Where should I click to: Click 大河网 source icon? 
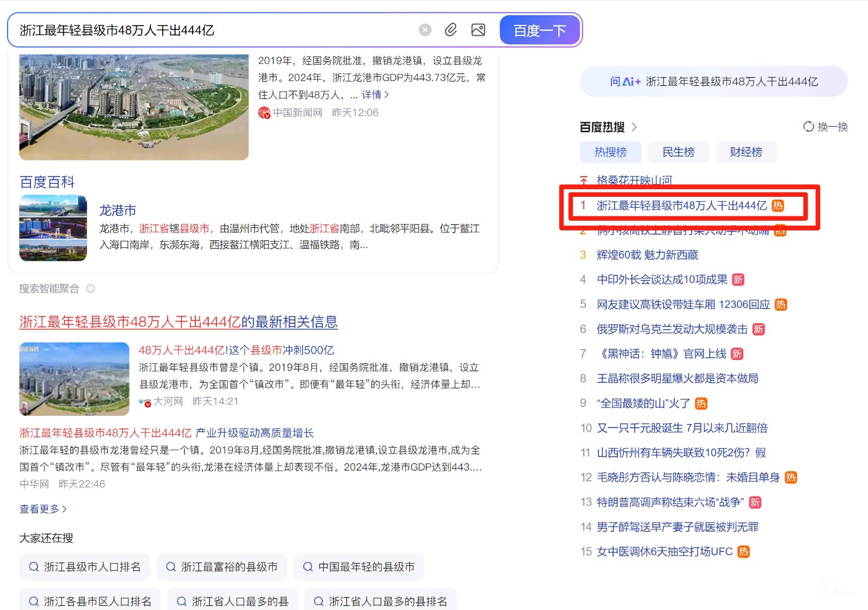tap(145, 402)
